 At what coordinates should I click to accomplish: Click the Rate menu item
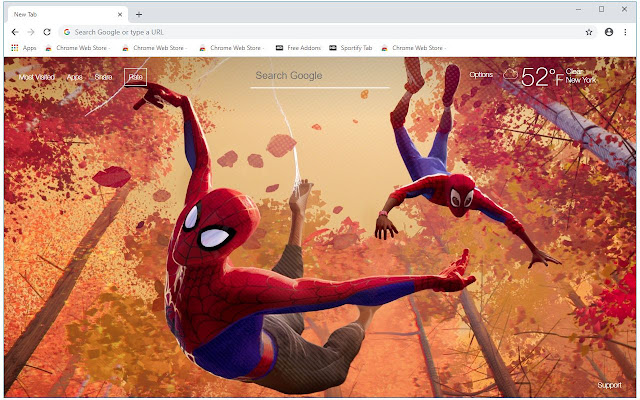136,77
